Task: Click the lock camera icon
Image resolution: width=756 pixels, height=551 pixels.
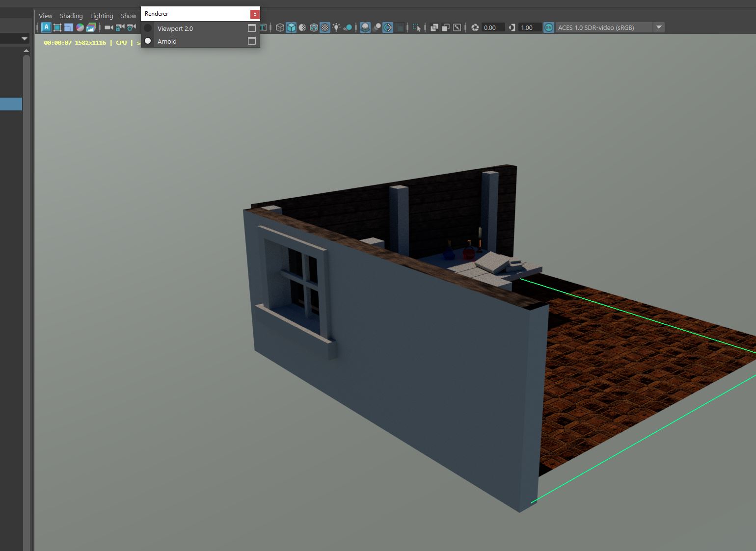Action: pyautogui.click(x=120, y=27)
